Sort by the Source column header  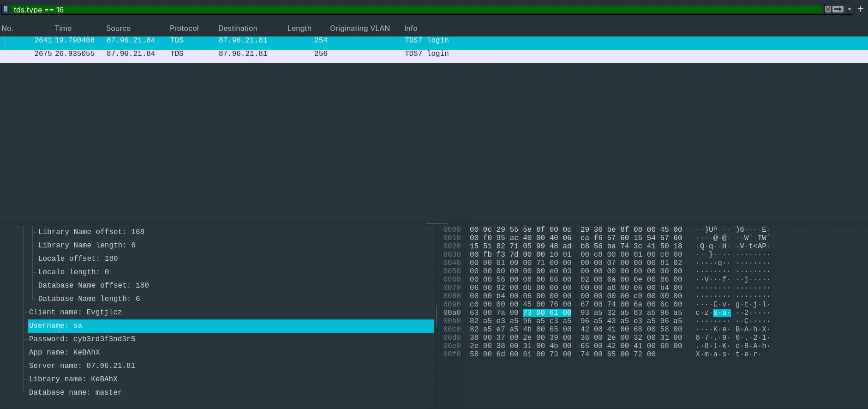pos(118,28)
